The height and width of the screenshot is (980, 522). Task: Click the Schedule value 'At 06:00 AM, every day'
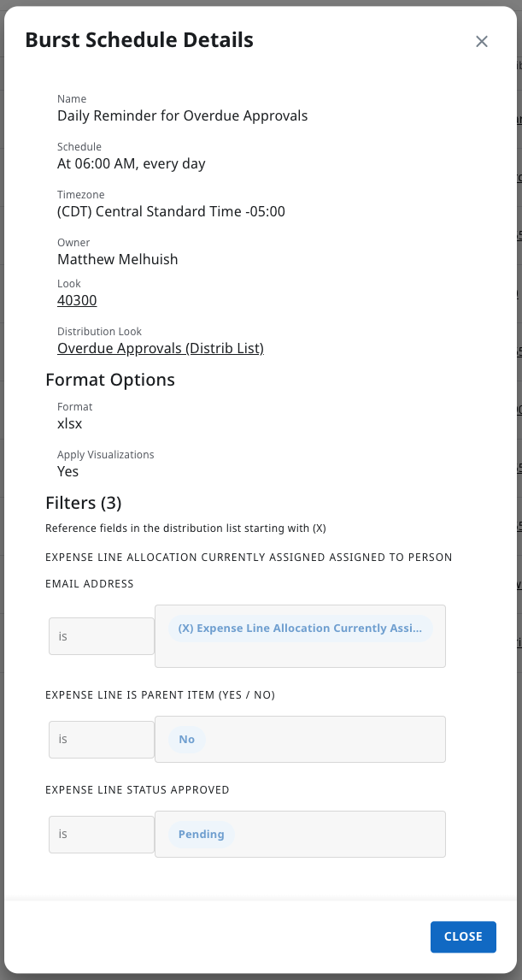(x=132, y=163)
